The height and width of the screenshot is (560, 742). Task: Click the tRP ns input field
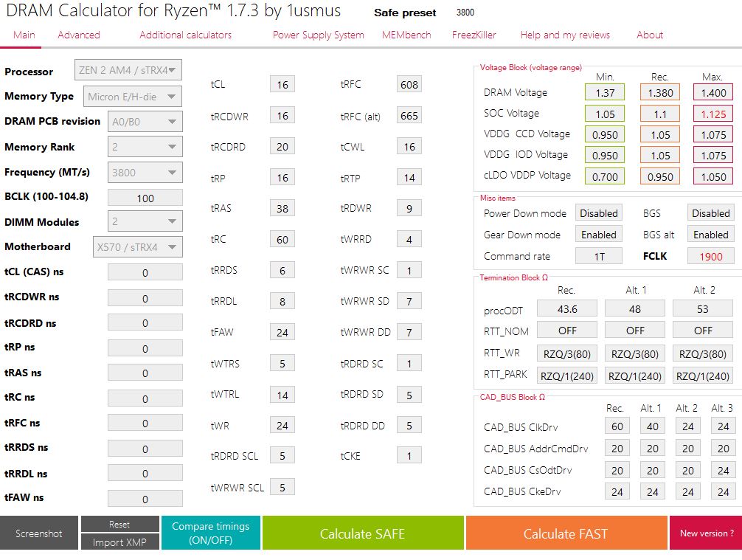(x=145, y=348)
